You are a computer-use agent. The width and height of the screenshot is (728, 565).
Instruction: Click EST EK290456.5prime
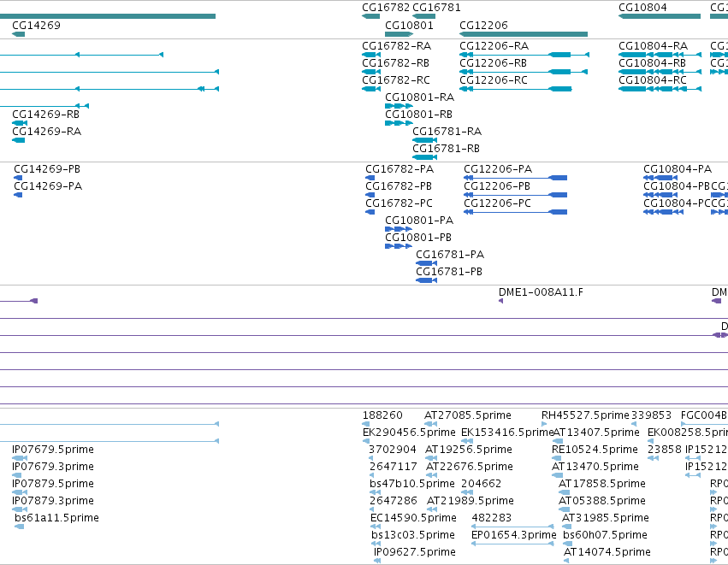409,433
